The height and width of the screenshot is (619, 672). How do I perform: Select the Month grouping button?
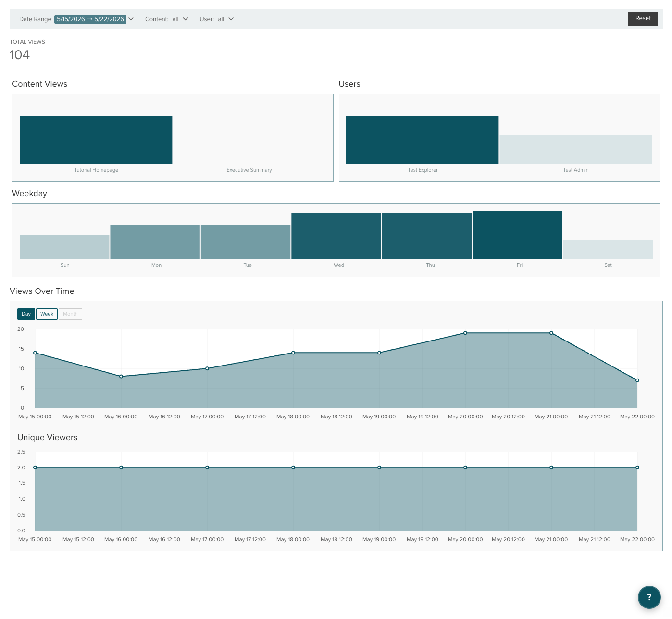tap(70, 314)
